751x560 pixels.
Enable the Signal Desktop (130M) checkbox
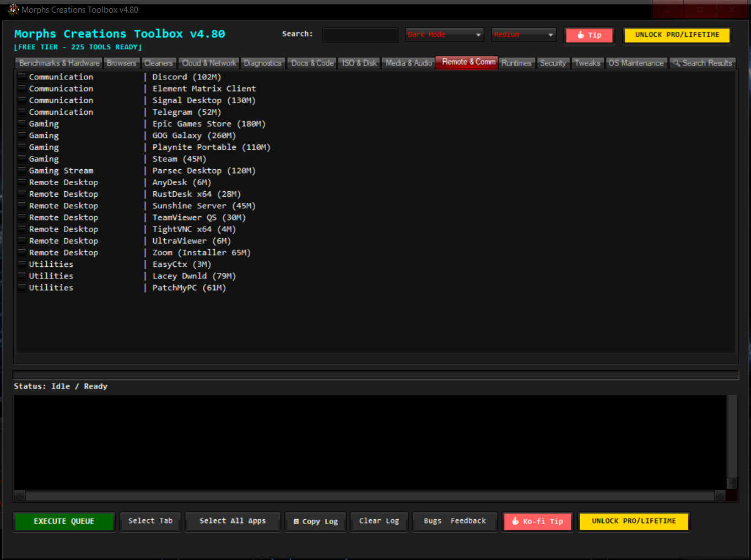coord(22,100)
